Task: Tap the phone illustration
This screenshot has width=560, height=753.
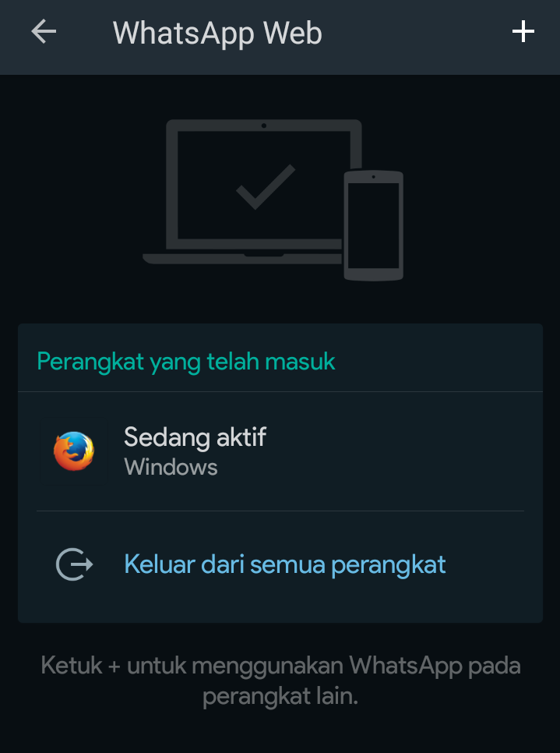Action: point(373,224)
